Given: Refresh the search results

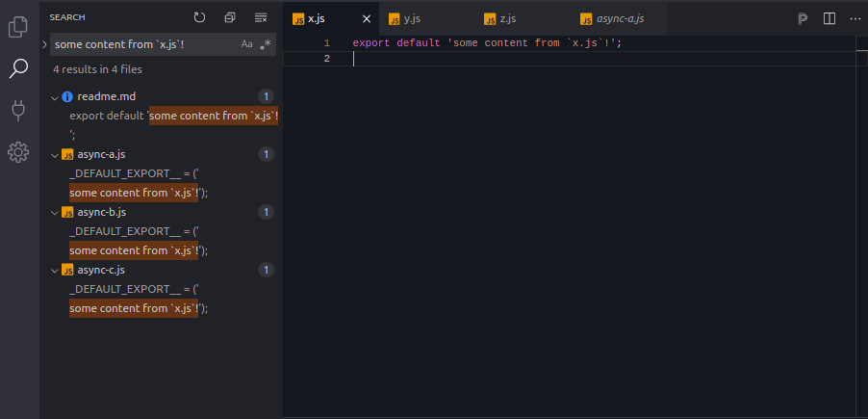Looking at the screenshot, I should click(199, 17).
